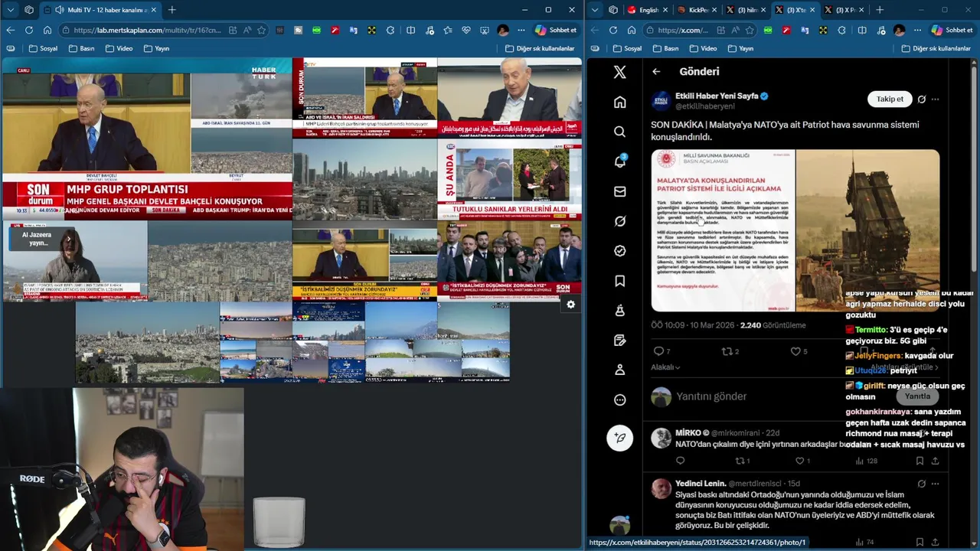The image size is (980, 551).
Task: Switch to the KickPer tab
Action: [697, 10]
